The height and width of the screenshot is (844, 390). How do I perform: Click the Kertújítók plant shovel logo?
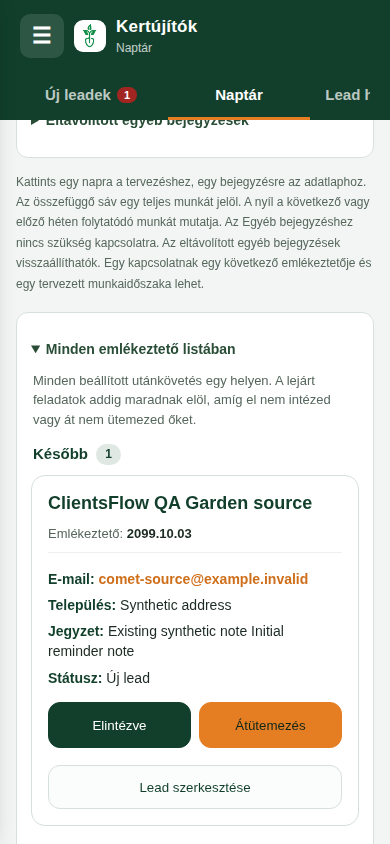(90, 36)
